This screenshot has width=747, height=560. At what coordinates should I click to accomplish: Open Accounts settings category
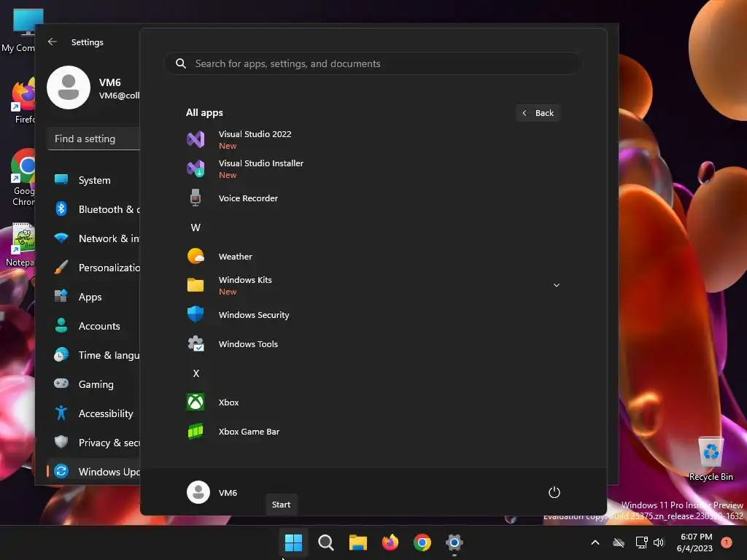click(x=95, y=326)
